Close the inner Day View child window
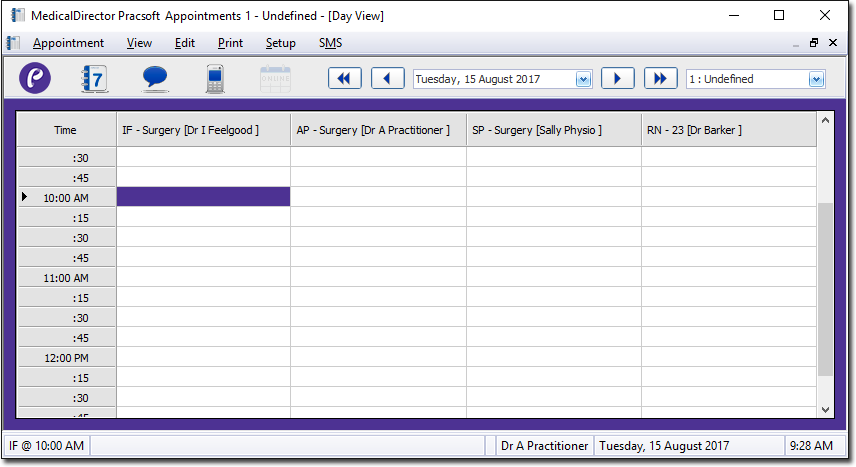The image size is (856, 467). point(833,43)
